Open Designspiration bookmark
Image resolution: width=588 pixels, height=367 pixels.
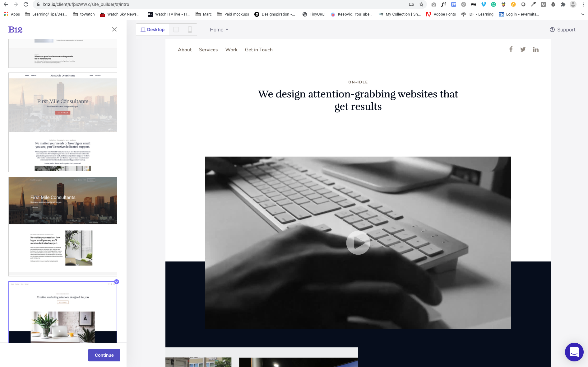[275, 14]
